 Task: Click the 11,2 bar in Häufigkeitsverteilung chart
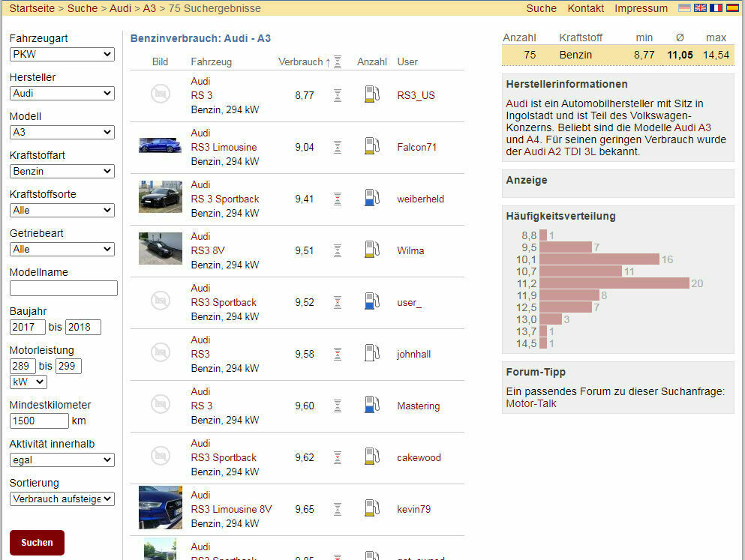614,283
